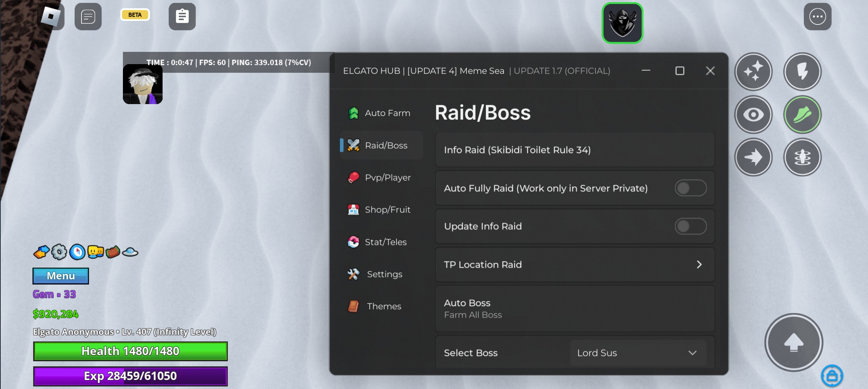The height and width of the screenshot is (389, 868).
Task: Expand TP Location Raid chevron
Action: point(699,265)
